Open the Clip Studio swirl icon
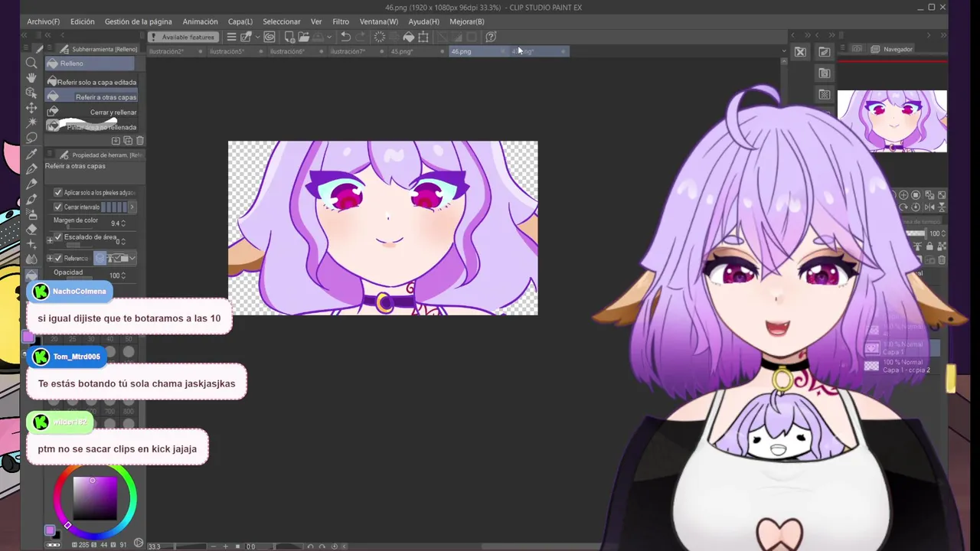Image resolution: width=980 pixels, height=551 pixels. pyautogui.click(x=269, y=37)
